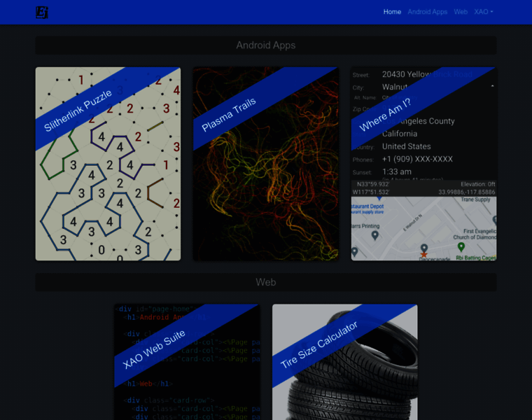
Task: Click the Elevation: 0ft label
Action: point(477,184)
